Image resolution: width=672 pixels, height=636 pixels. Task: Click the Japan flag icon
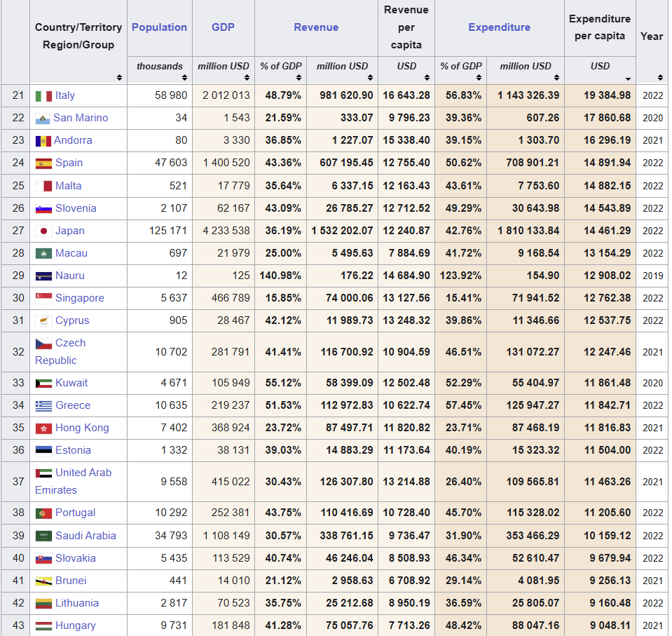point(43,231)
